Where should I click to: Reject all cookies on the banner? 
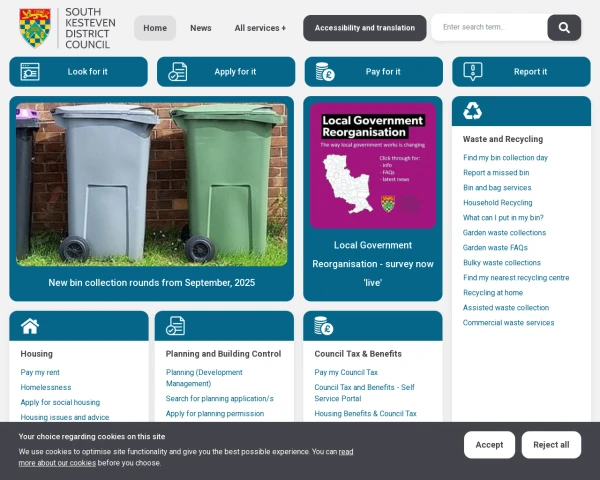pos(551,445)
